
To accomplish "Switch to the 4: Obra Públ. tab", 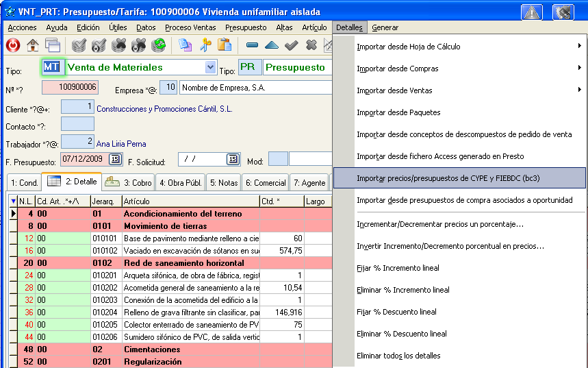I will point(181,182).
